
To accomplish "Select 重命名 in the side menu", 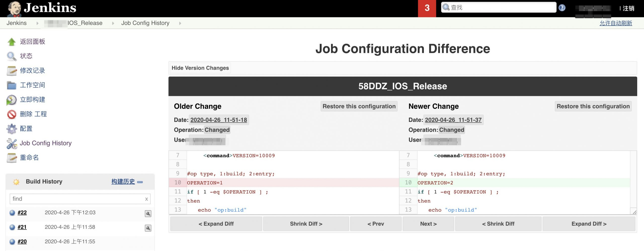I will pyautogui.click(x=29, y=158).
